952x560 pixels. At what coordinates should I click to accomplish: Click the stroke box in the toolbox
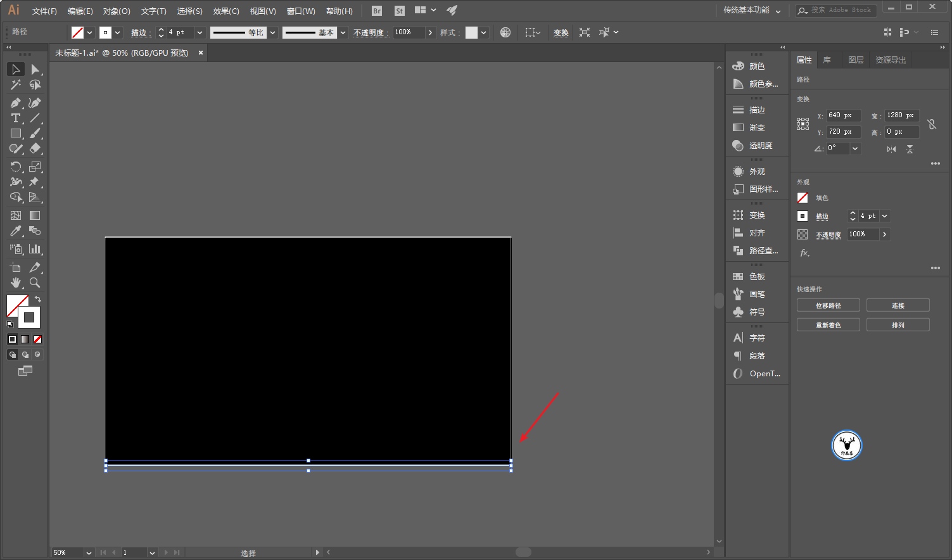tap(29, 317)
